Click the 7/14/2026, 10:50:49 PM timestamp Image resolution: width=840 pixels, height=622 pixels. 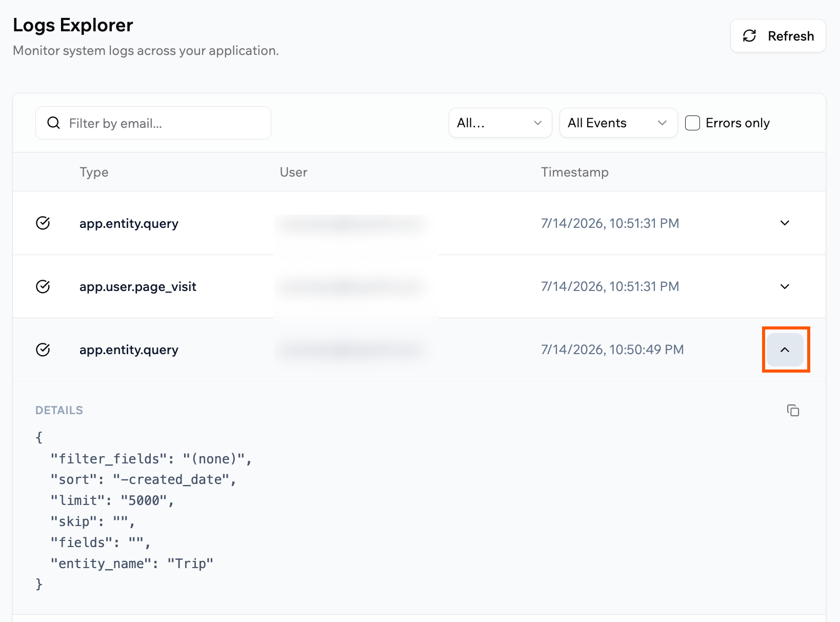tap(612, 349)
